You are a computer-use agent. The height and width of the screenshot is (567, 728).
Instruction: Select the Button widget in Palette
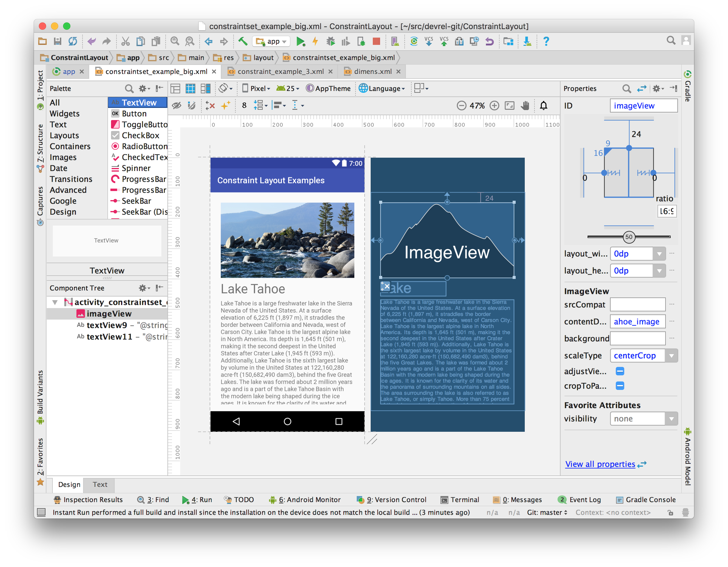pyautogui.click(x=134, y=114)
